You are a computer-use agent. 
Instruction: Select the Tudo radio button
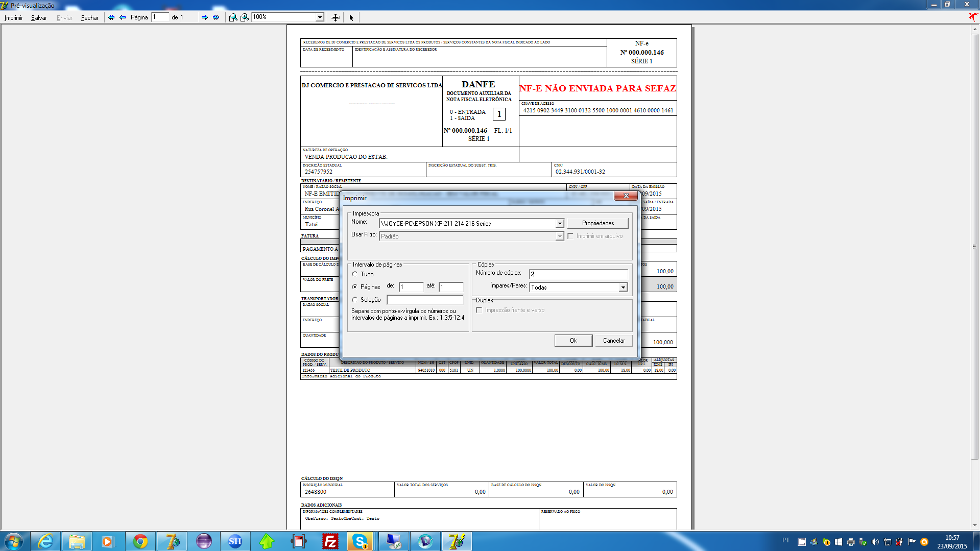click(355, 274)
